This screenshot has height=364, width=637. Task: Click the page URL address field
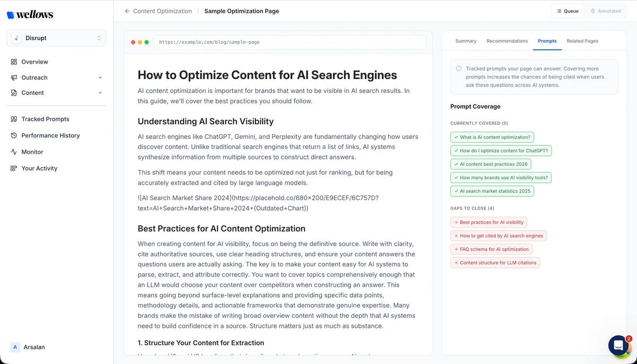(x=289, y=42)
